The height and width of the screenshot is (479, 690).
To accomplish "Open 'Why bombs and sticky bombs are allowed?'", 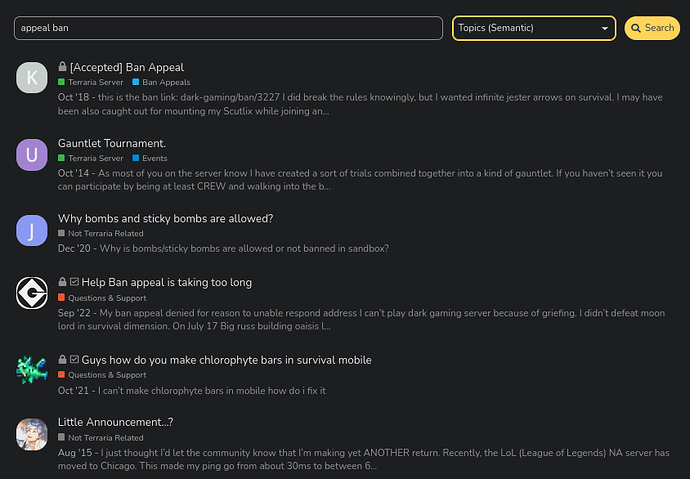I will 165,219.
